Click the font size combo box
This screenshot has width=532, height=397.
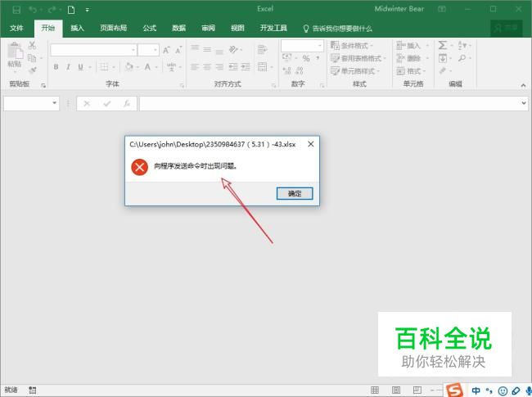(148, 50)
